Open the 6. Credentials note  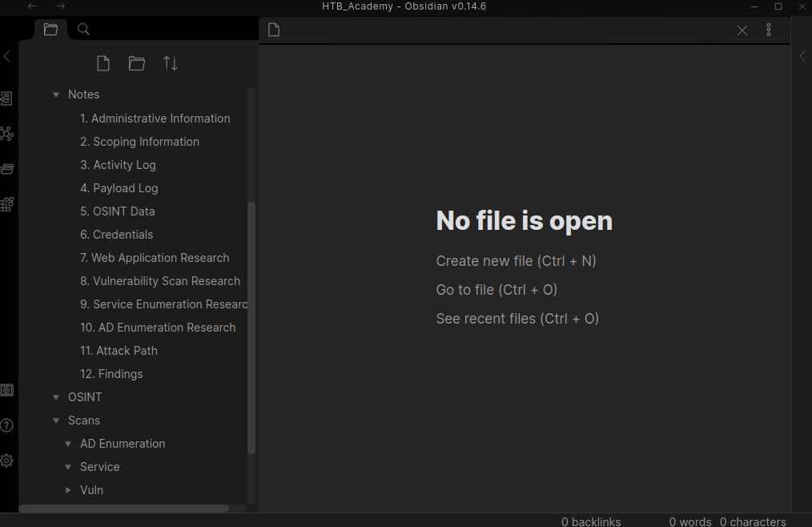[x=116, y=235]
